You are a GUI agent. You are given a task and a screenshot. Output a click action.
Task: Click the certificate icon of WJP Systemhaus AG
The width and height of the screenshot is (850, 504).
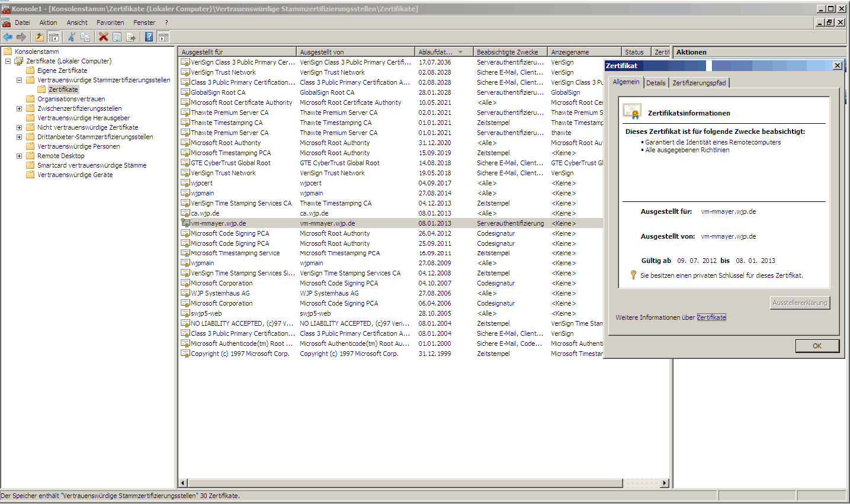point(185,293)
